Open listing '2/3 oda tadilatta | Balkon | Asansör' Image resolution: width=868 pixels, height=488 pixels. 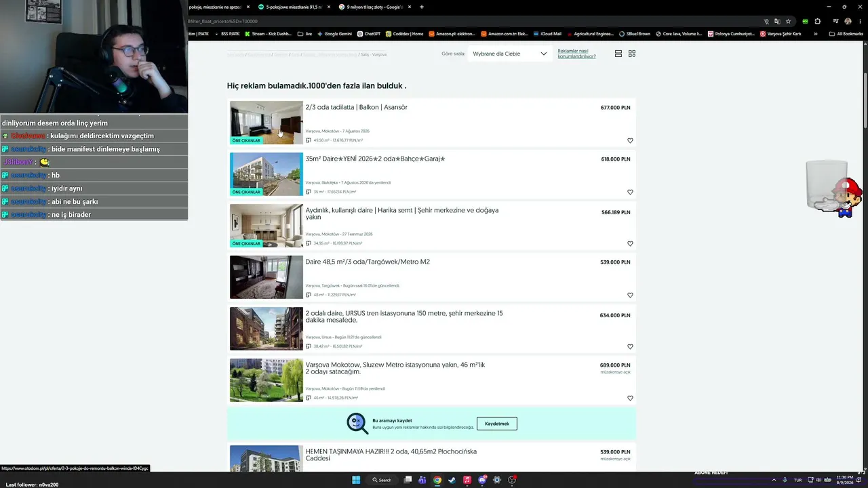356,107
